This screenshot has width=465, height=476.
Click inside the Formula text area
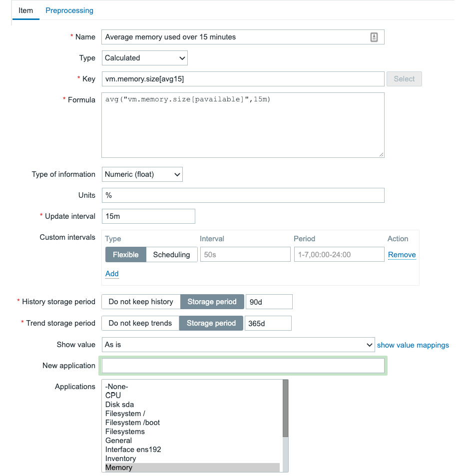pos(243,125)
